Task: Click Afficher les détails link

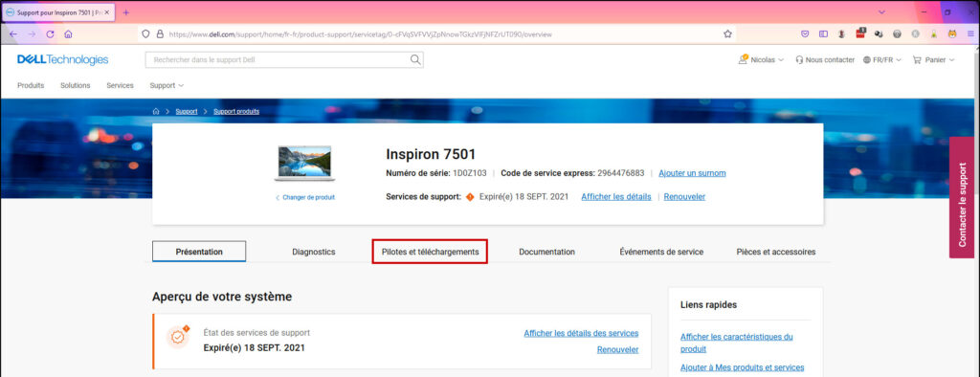Action: [x=616, y=196]
